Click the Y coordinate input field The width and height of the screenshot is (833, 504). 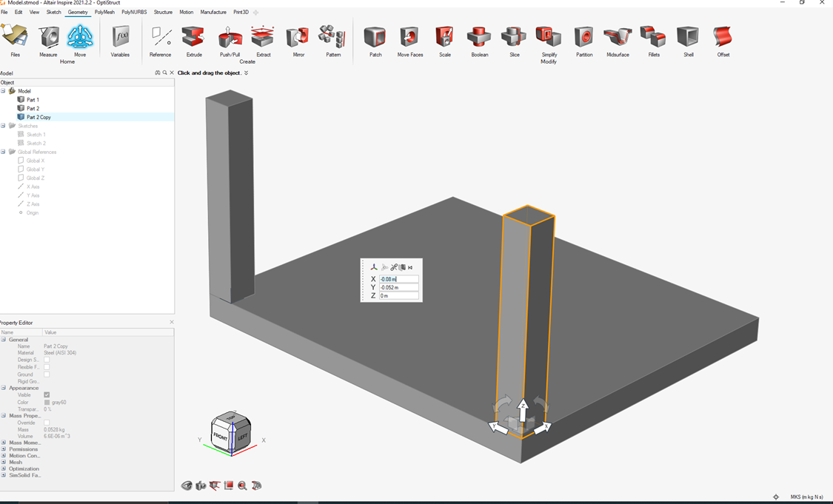pos(398,287)
